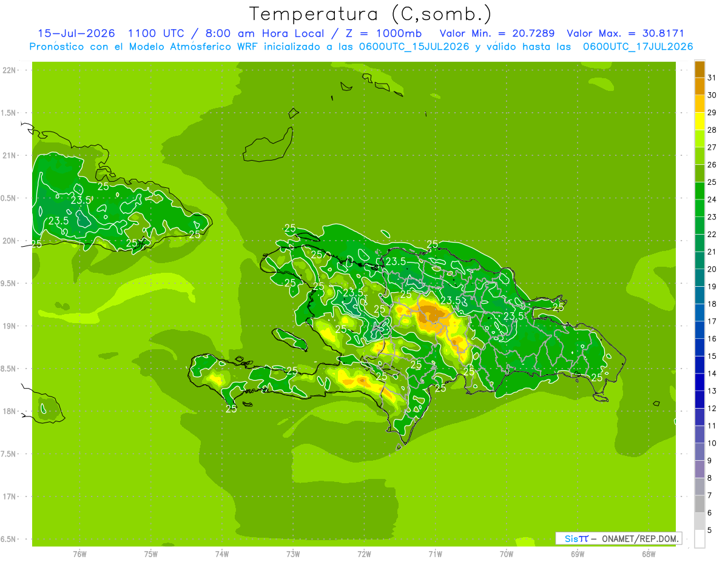The height and width of the screenshot is (562, 728).
Task: Click 'Valor Max. = 30.8171' text
Action: click(x=625, y=33)
